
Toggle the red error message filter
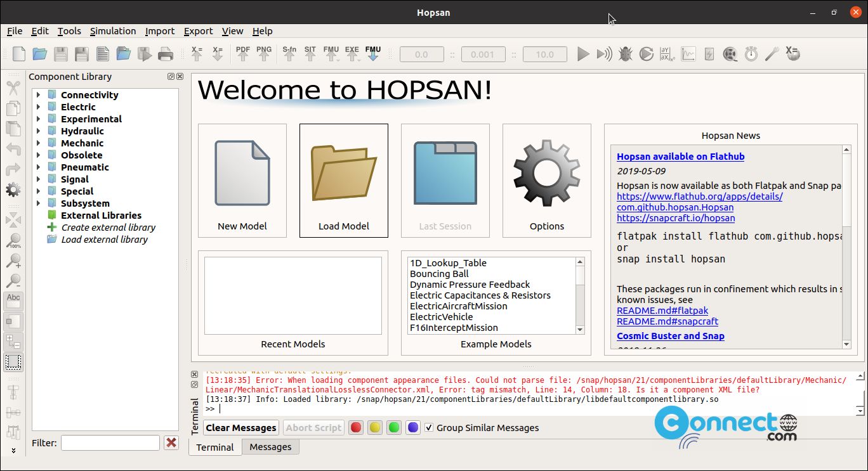[356, 427]
